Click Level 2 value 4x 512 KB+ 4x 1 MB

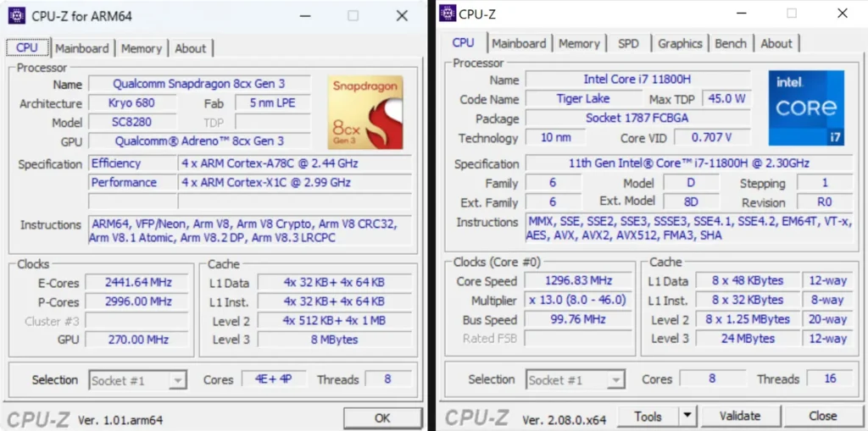334,321
